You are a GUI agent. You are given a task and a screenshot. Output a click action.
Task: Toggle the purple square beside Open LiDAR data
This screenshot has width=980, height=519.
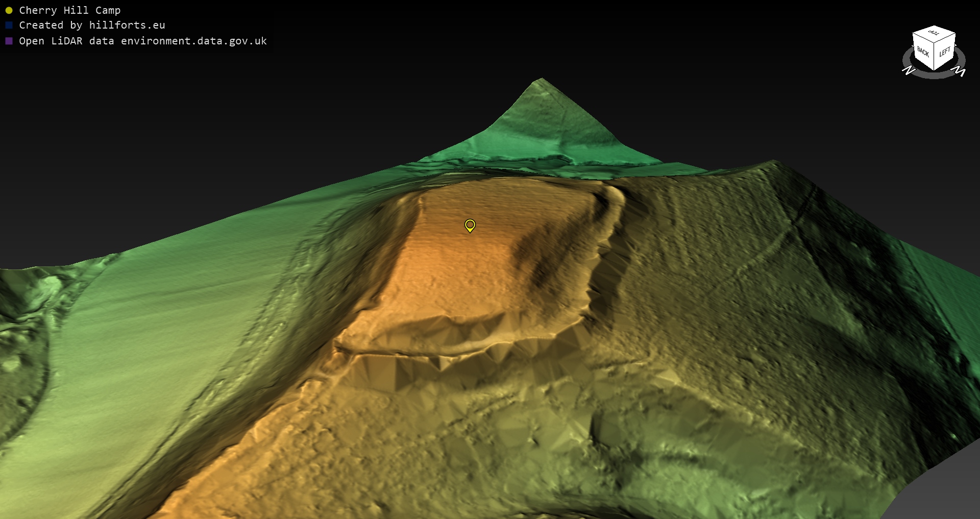9,41
